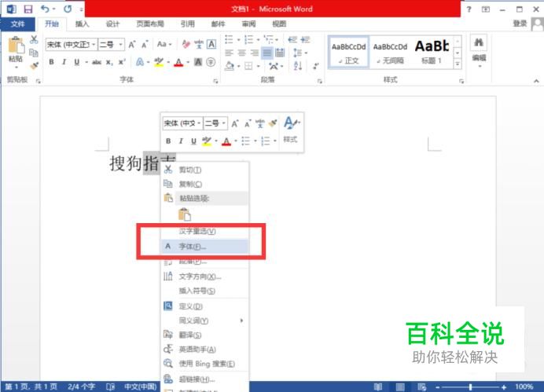
Task: Choose Hyperlink entry in context menu
Action: point(204,379)
